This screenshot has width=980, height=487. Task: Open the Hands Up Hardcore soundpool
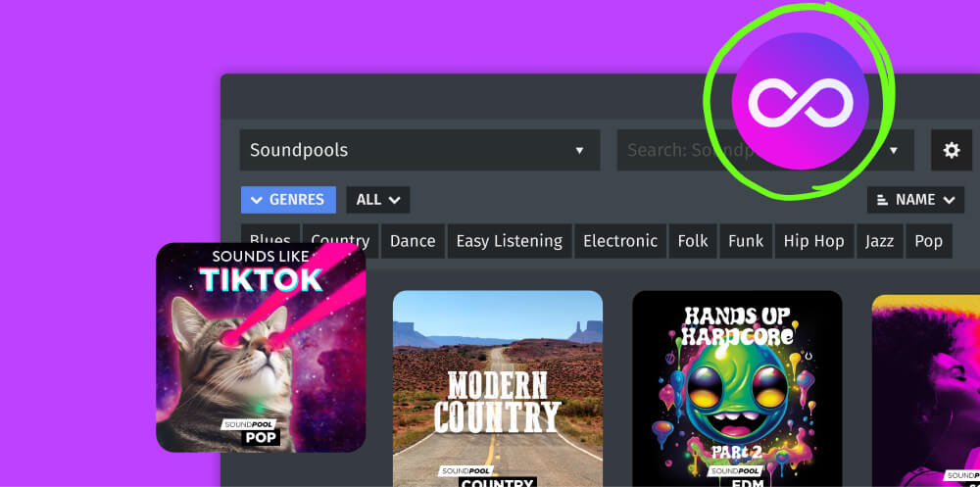(x=737, y=389)
